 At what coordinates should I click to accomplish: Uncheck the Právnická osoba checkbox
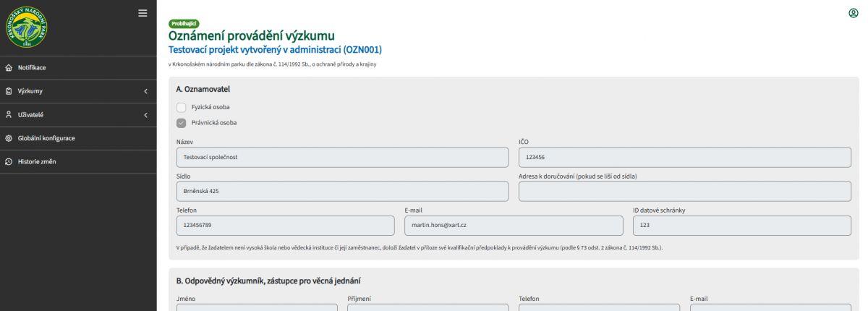tap(182, 122)
